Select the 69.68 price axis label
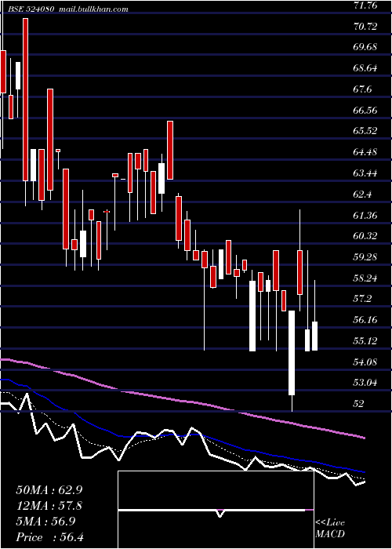This screenshot has height=549, width=392. (365, 47)
